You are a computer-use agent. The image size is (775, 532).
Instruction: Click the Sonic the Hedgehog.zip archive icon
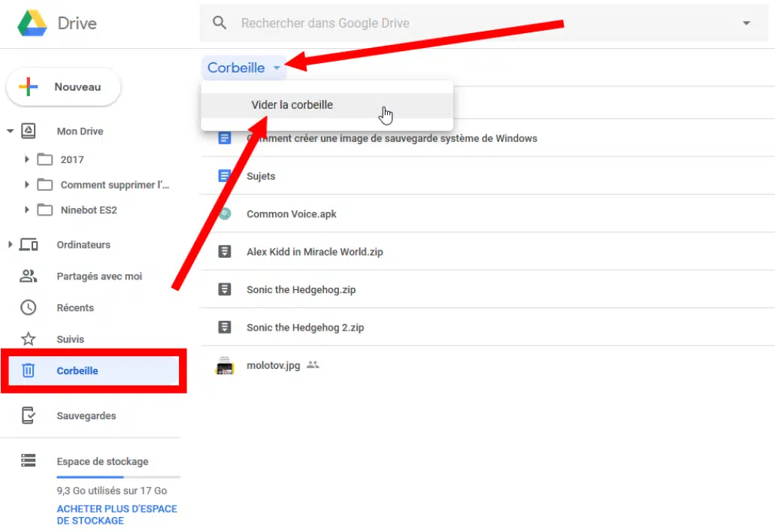pyautogui.click(x=225, y=289)
